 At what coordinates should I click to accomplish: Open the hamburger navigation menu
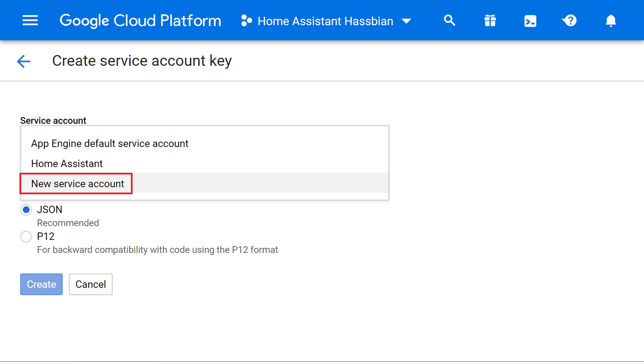tap(30, 21)
